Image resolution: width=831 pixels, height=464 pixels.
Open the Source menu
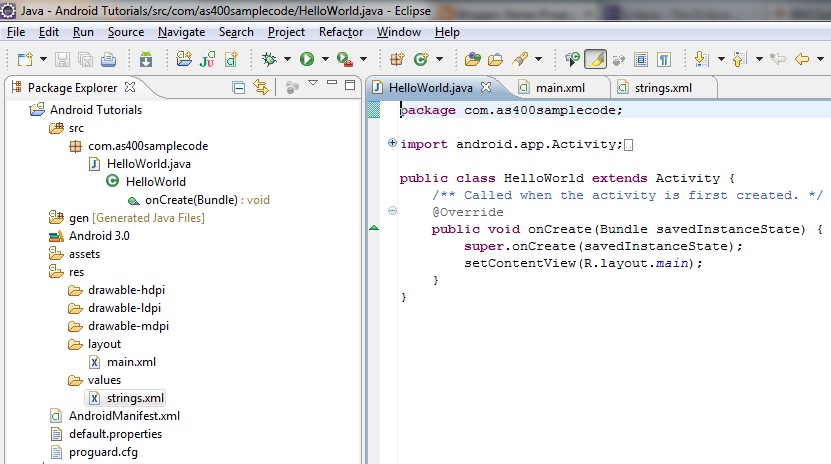[x=126, y=32]
